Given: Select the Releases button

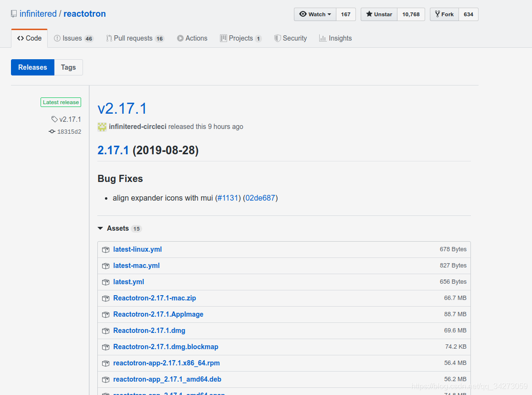Looking at the screenshot, I should 32,67.
